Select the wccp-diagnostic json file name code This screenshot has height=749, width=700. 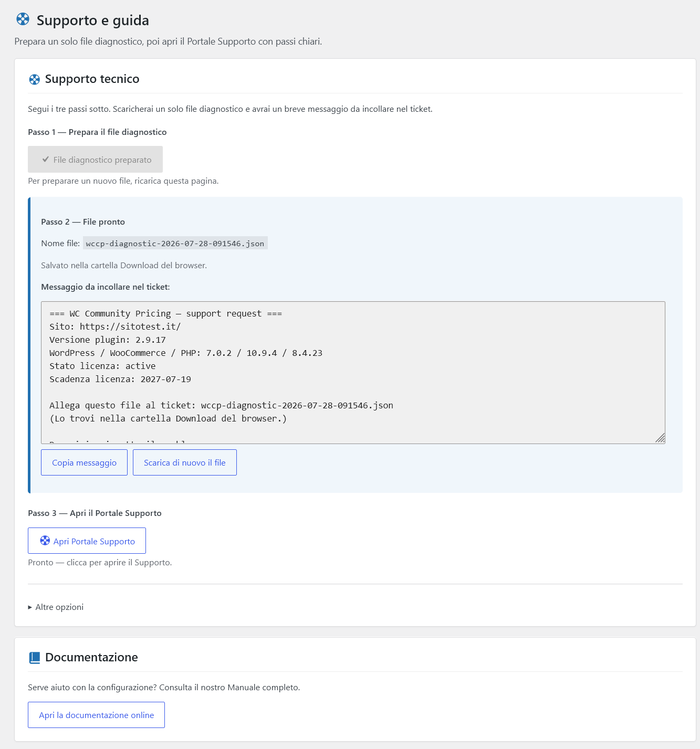[175, 243]
